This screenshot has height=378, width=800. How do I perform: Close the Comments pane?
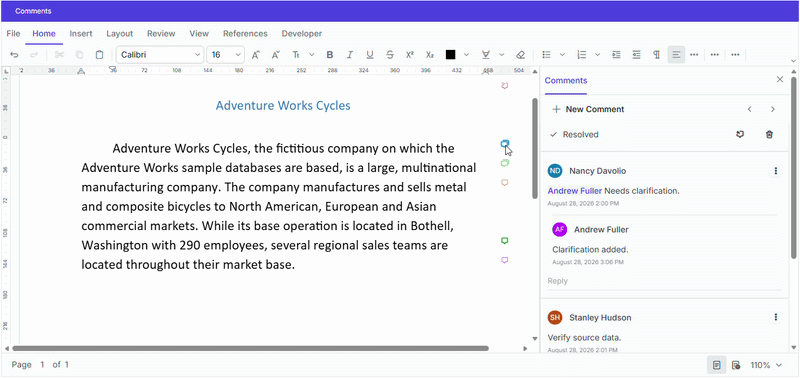click(x=780, y=79)
